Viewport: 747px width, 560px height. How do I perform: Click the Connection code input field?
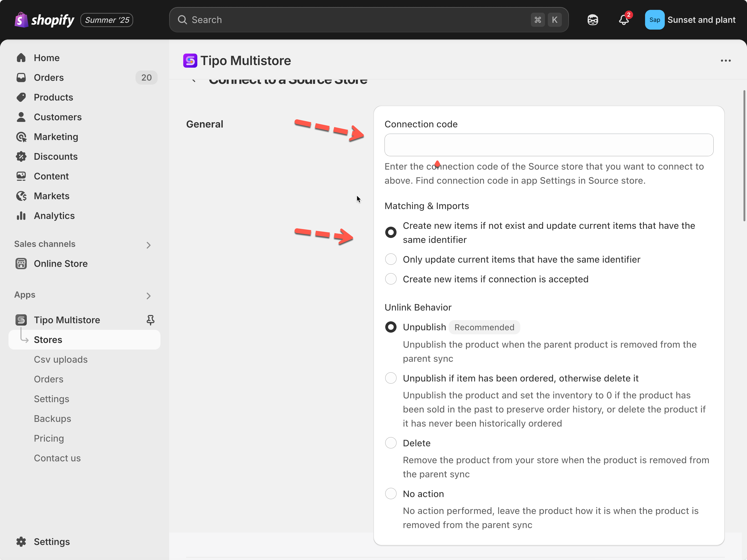point(549,145)
